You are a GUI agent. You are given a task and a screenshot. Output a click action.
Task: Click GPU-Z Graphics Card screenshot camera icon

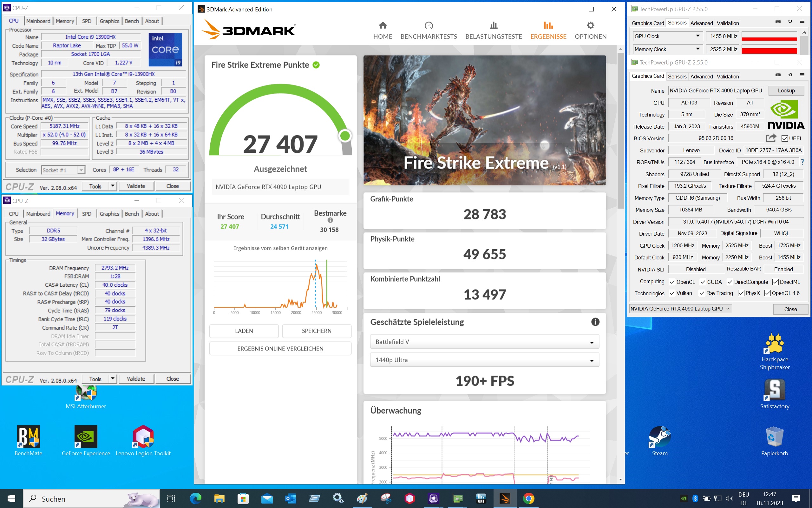pyautogui.click(x=778, y=75)
